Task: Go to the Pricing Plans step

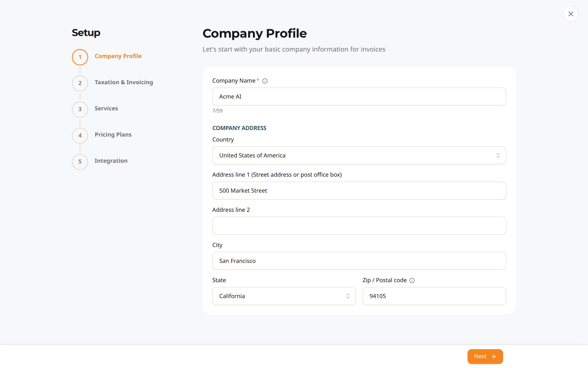Action: tap(113, 135)
